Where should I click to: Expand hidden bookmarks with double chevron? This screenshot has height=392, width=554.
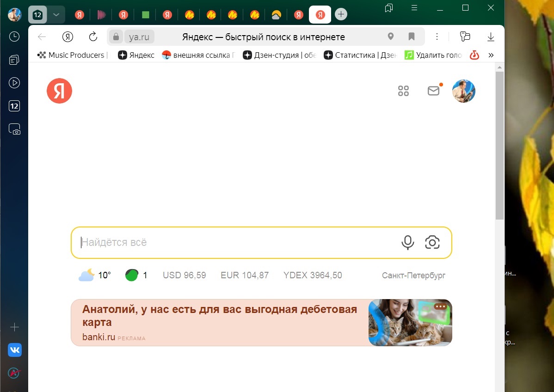pyautogui.click(x=491, y=55)
